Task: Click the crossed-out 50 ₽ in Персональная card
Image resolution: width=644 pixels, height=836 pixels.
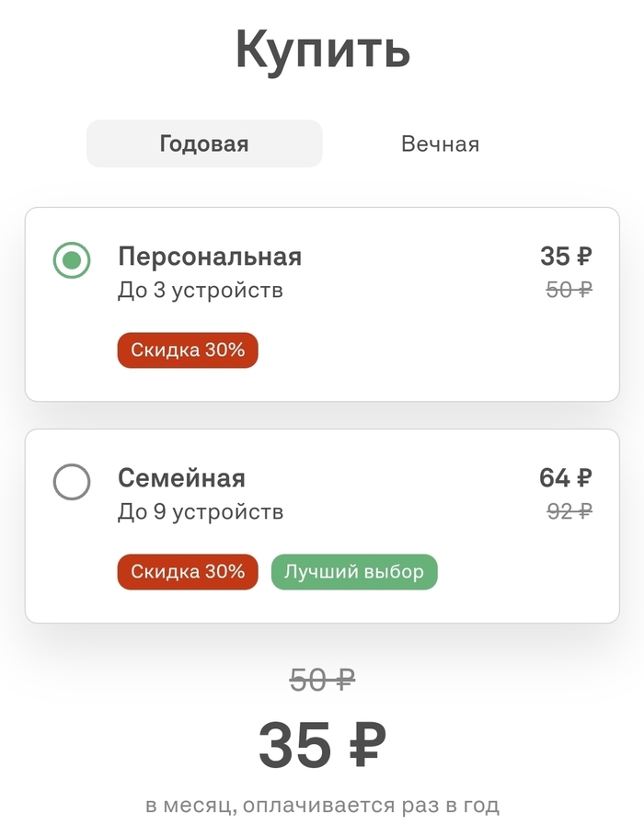Action: (x=569, y=290)
